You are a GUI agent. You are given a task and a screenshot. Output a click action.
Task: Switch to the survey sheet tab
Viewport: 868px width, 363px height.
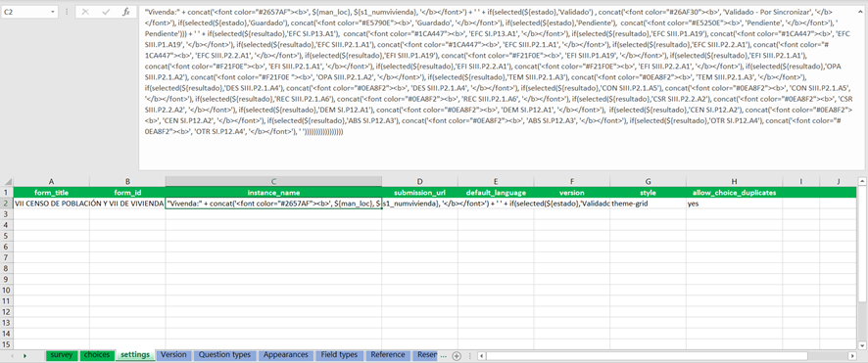click(x=62, y=355)
